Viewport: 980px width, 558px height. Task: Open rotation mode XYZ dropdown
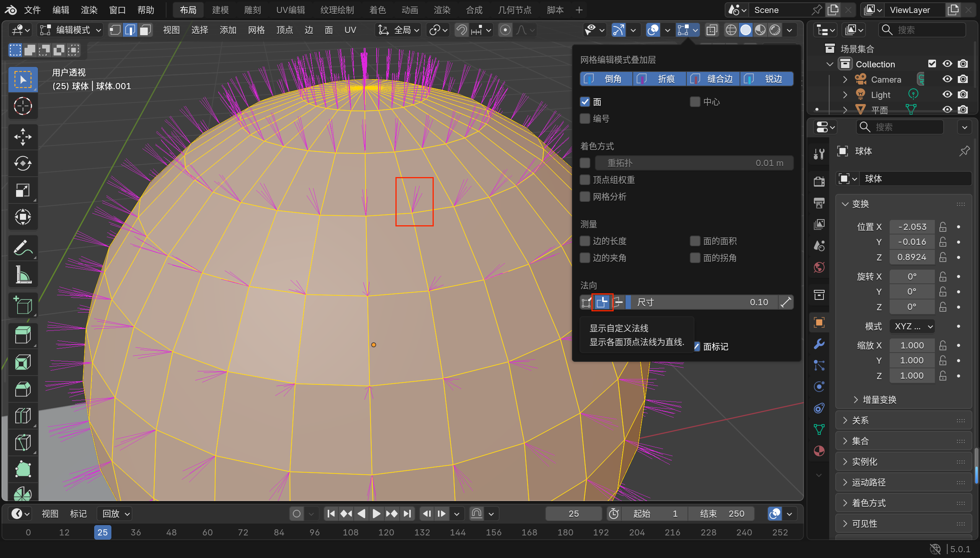[911, 326]
